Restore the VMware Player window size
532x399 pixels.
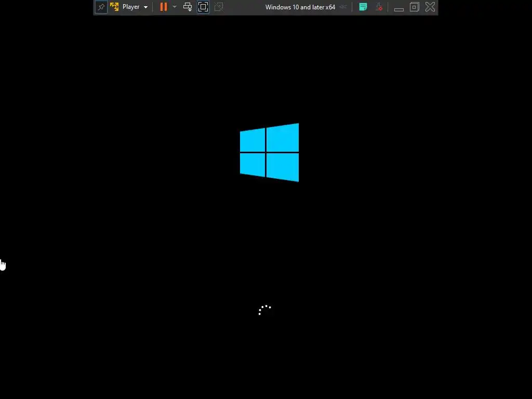414,7
